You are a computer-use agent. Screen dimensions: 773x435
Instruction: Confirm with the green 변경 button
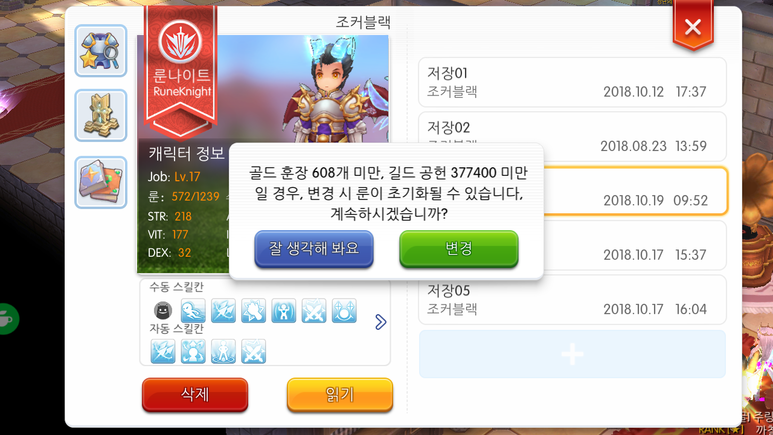pyautogui.click(x=458, y=249)
